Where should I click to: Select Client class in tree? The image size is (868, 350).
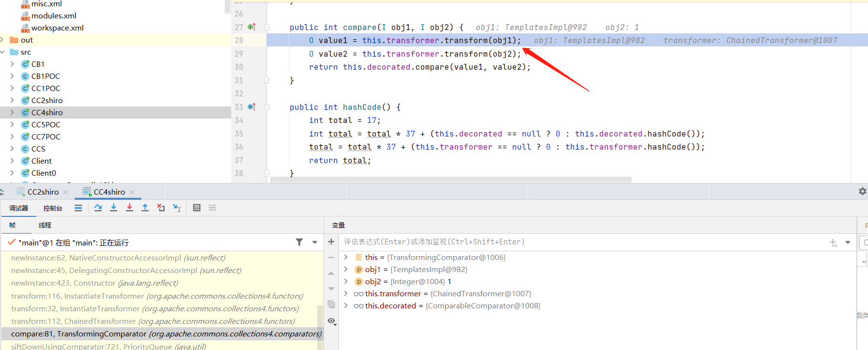click(x=42, y=161)
